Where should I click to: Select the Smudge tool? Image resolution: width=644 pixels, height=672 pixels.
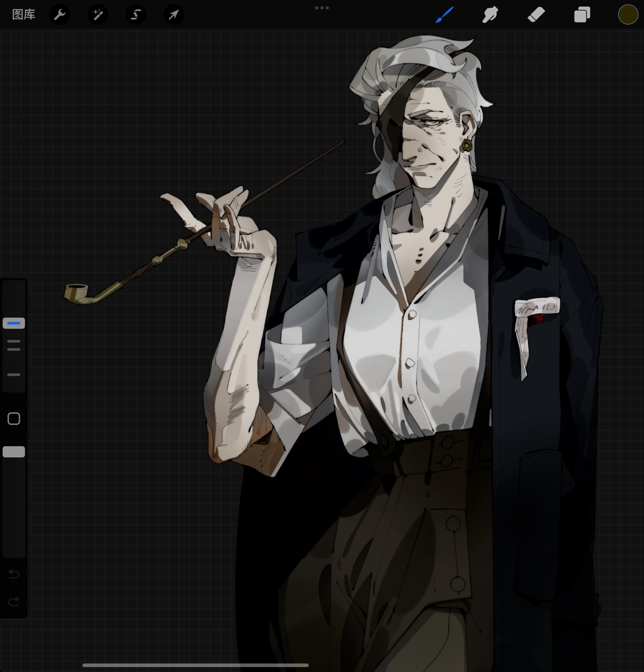490,15
